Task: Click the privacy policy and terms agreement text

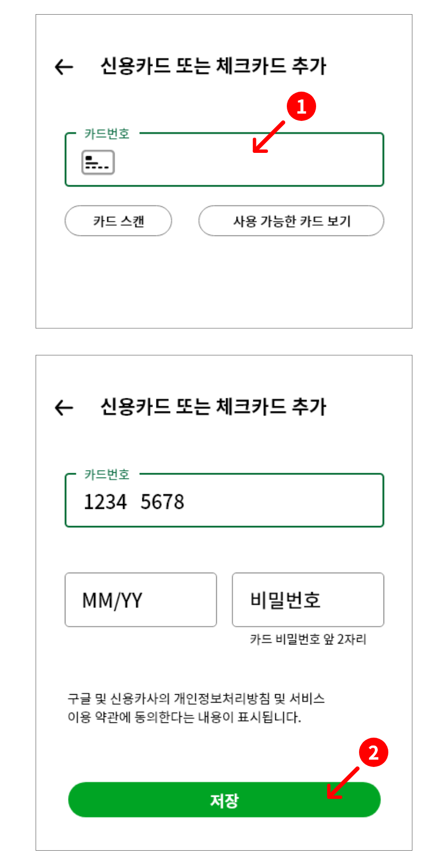Action: pos(196,708)
